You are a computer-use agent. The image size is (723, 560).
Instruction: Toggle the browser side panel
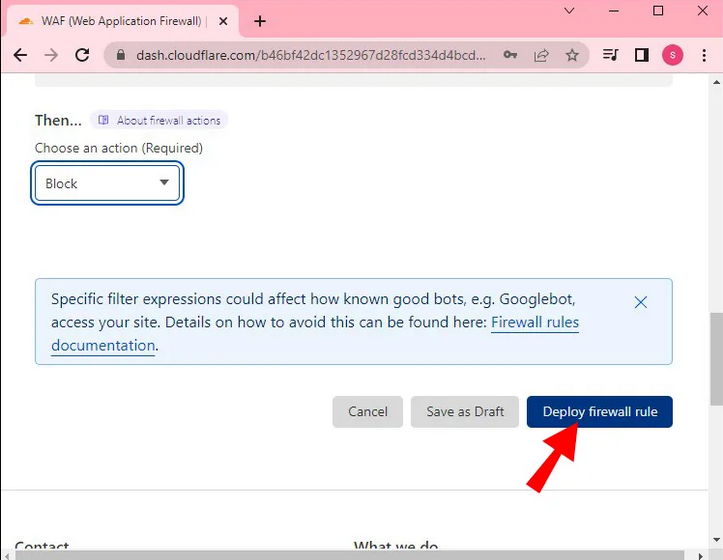click(x=642, y=56)
